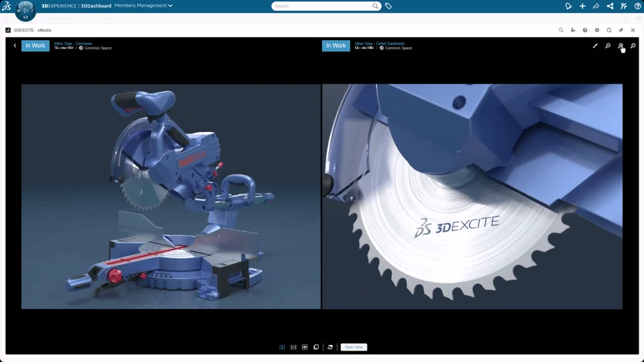This screenshot has width=644, height=362.
Task: Open the top bar Help question mark
Action: pyautogui.click(x=637, y=6)
